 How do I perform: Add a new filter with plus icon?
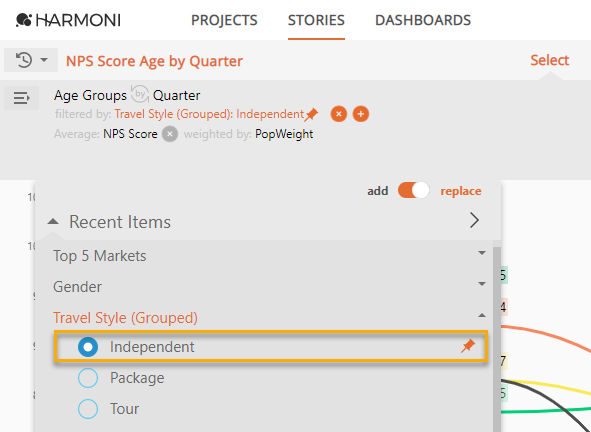tap(361, 114)
